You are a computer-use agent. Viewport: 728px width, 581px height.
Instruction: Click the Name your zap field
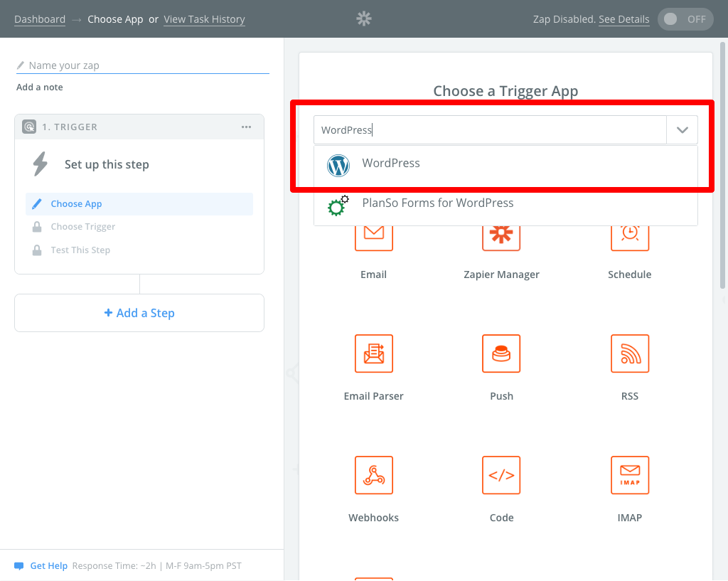[x=142, y=65]
